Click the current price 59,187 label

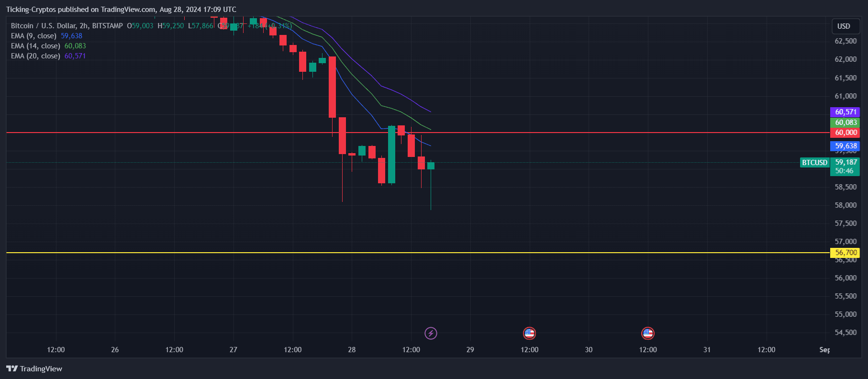846,162
